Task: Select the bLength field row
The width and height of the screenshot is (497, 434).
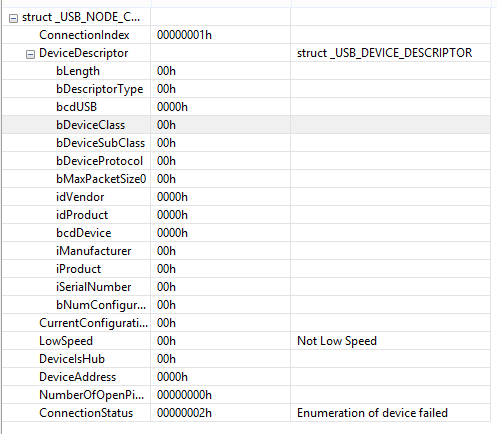Action: click(246, 71)
